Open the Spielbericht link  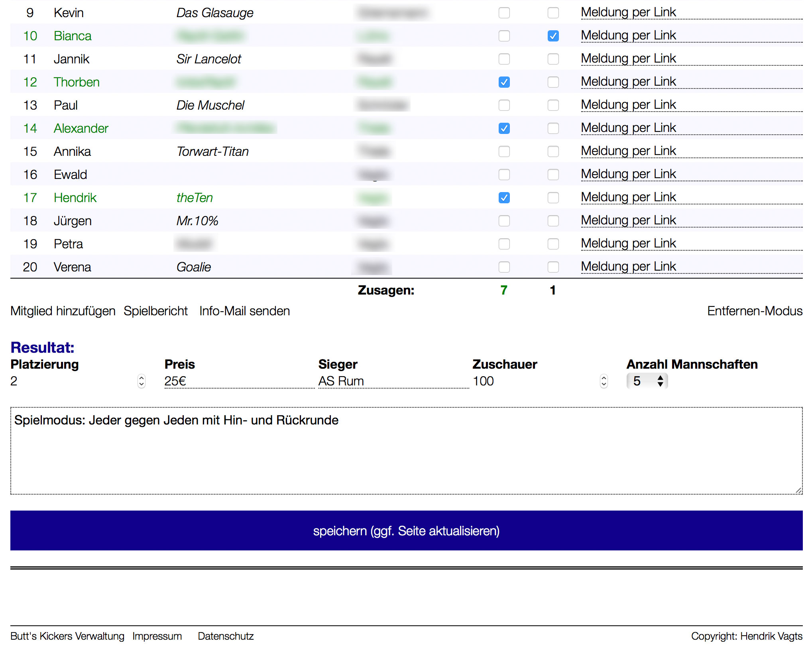click(155, 311)
